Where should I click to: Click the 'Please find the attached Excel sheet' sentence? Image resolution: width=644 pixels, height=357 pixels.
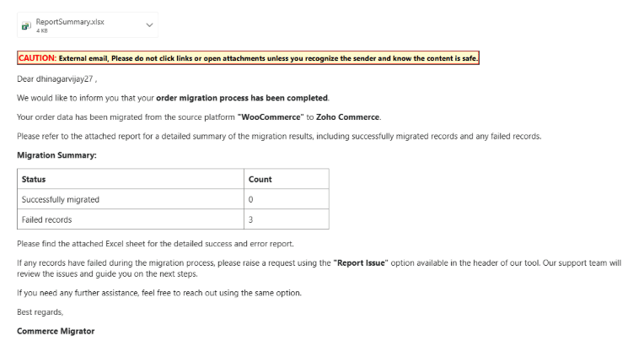tap(155, 243)
